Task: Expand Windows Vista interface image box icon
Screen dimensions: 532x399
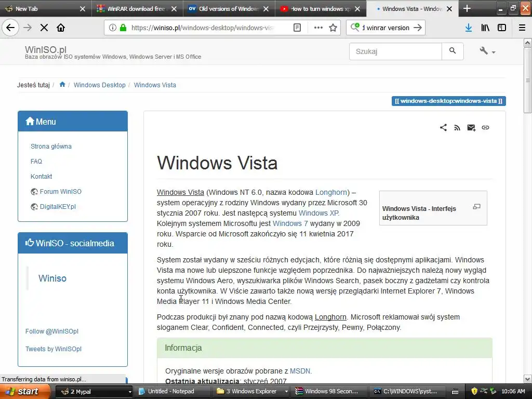Action: coord(477,207)
